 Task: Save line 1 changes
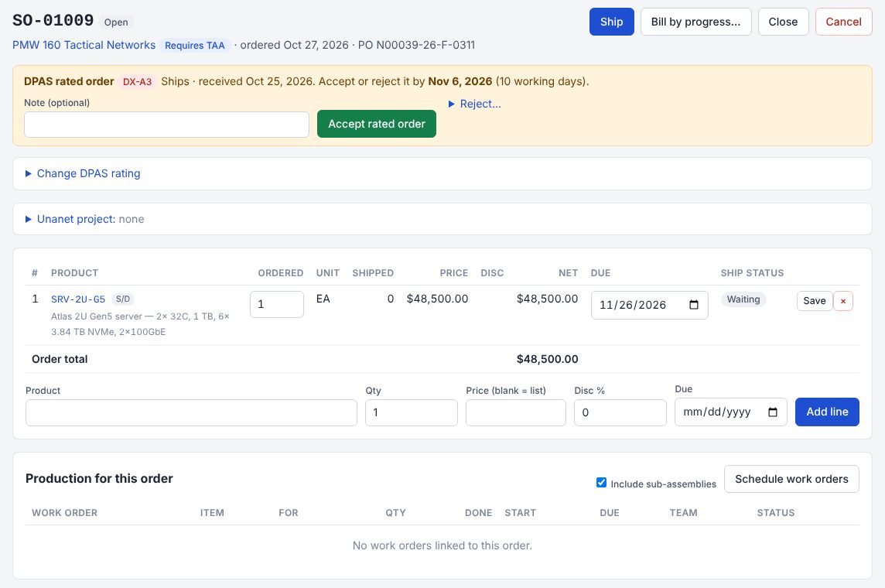tap(814, 301)
